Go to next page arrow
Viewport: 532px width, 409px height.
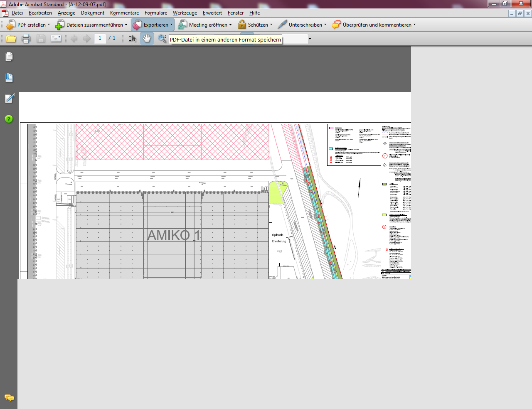point(86,39)
